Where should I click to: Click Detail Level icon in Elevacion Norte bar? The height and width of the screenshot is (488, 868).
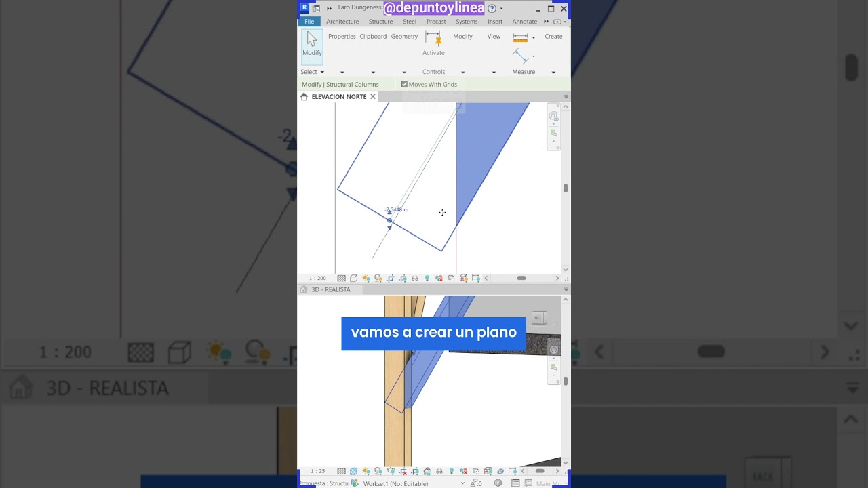[341, 278]
